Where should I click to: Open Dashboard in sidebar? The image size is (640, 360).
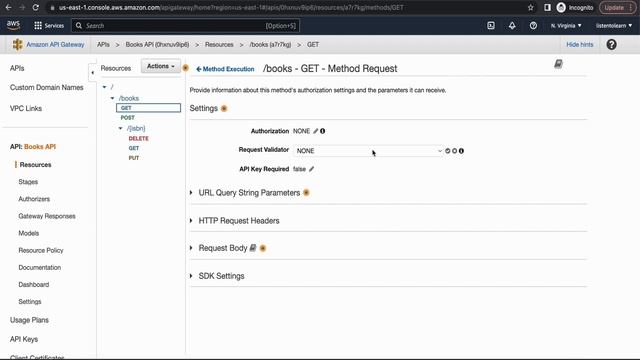pos(33,285)
